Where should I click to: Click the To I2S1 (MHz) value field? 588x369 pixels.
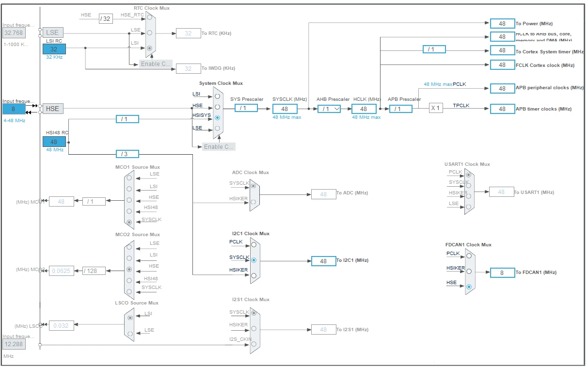(323, 330)
